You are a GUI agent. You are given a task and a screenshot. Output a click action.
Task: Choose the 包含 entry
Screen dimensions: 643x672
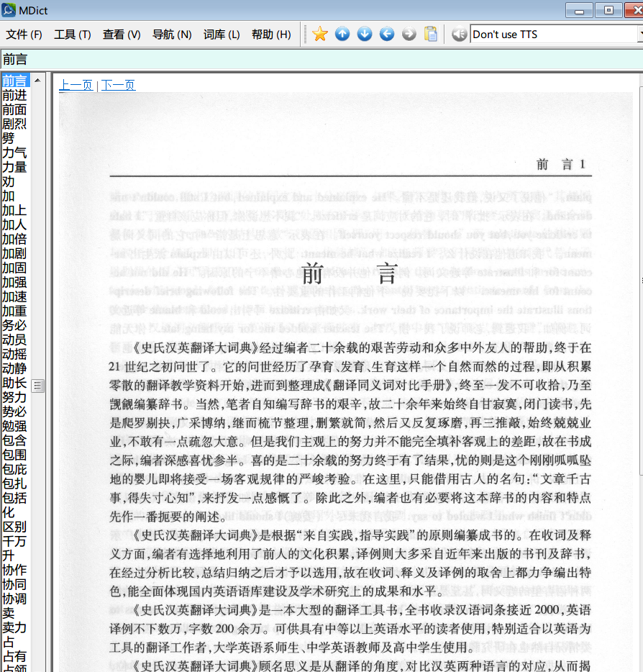[14, 440]
